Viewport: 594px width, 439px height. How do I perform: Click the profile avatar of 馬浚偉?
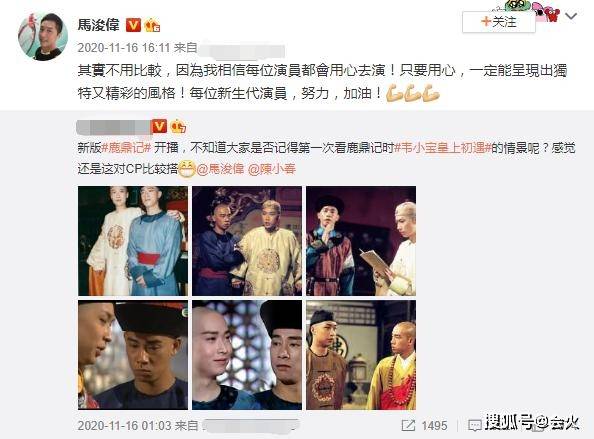pyautogui.click(x=43, y=36)
